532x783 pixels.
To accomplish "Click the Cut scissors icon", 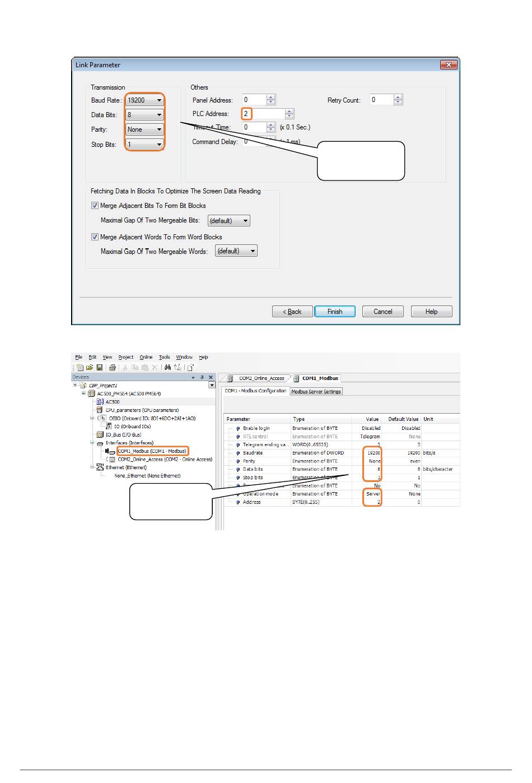I will click(x=125, y=368).
